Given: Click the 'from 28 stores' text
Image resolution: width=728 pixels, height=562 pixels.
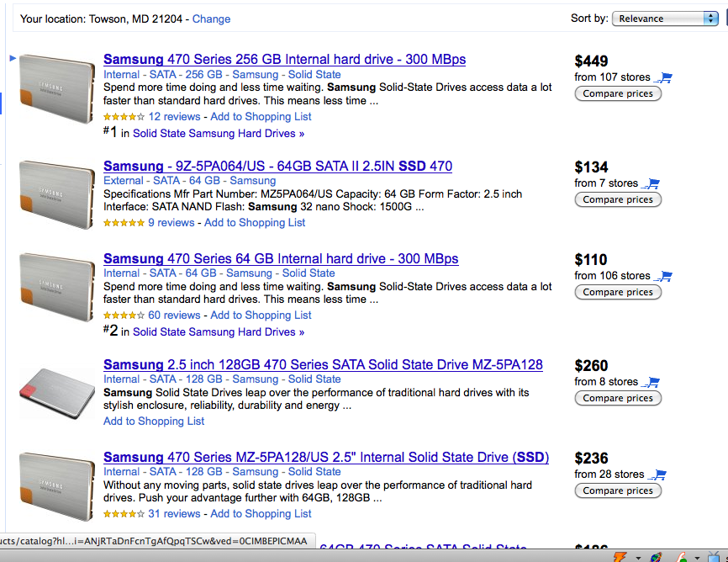Looking at the screenshot, I should coord(609,475).
